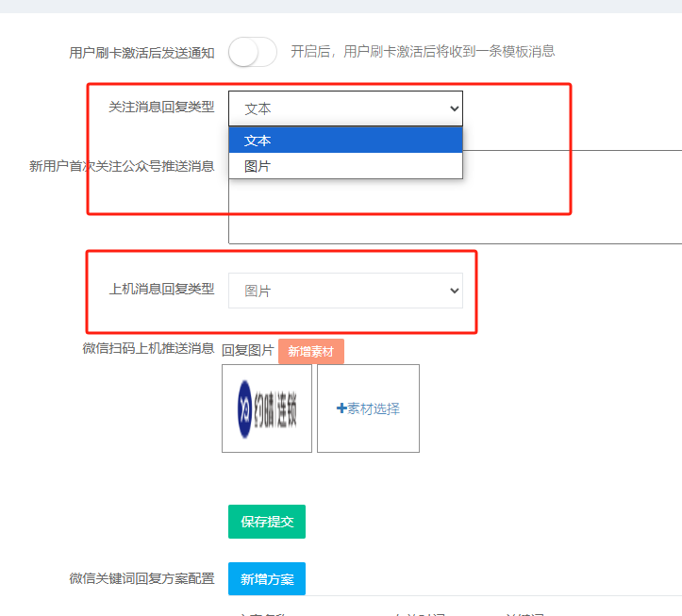Click the plus icon in 素材选择
The width and height of the screenshot is (682, 616).
point(341,408)
